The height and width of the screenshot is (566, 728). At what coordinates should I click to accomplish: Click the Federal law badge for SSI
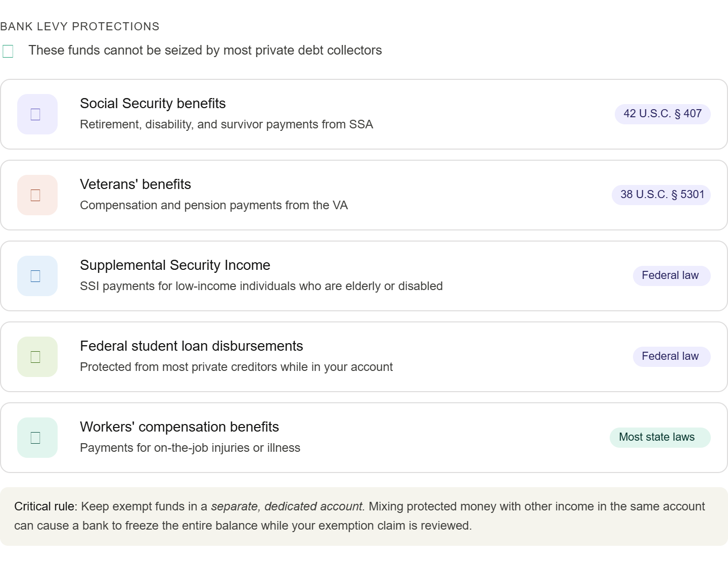click(x=672, y=275)
